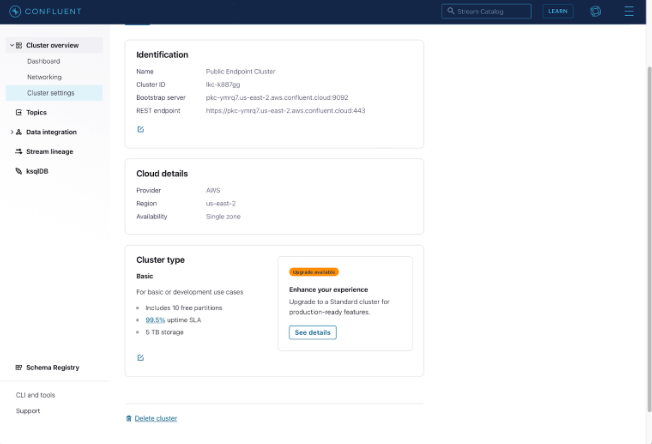The height and width of the screenshot is (444, 652).
Task: Click the Stream lineage icon
Action: click(x=19, y=151)
